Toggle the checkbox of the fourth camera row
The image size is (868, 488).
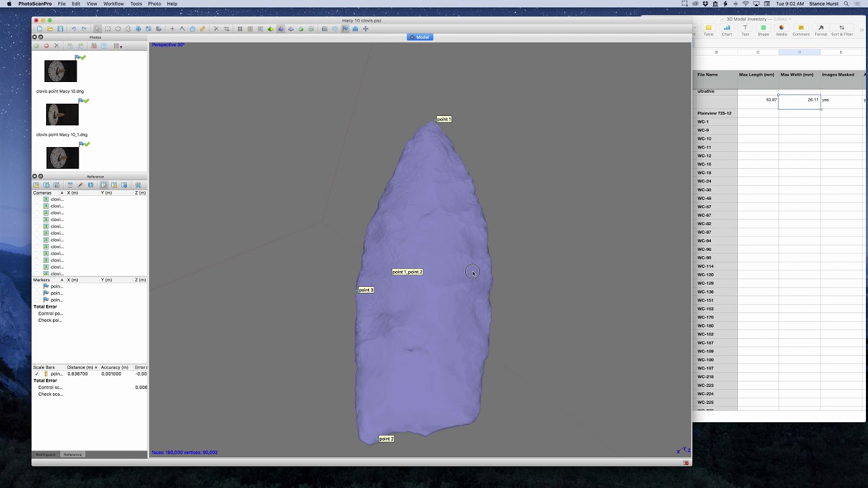pos(37,220)
